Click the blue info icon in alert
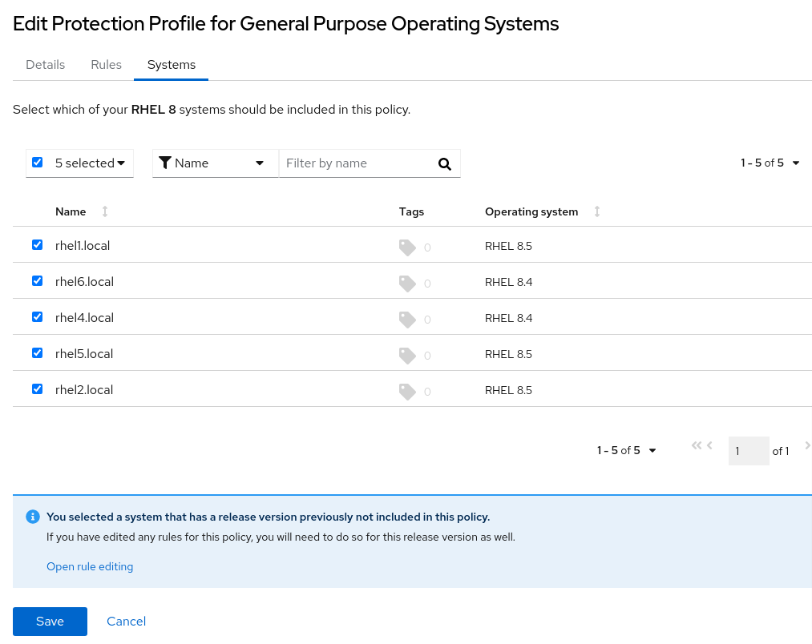 coord(33,517)
